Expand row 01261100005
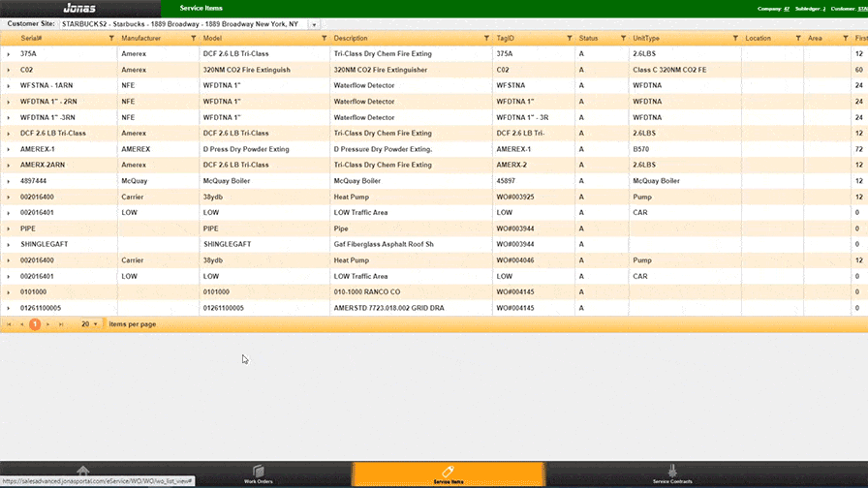 (9, 308)
